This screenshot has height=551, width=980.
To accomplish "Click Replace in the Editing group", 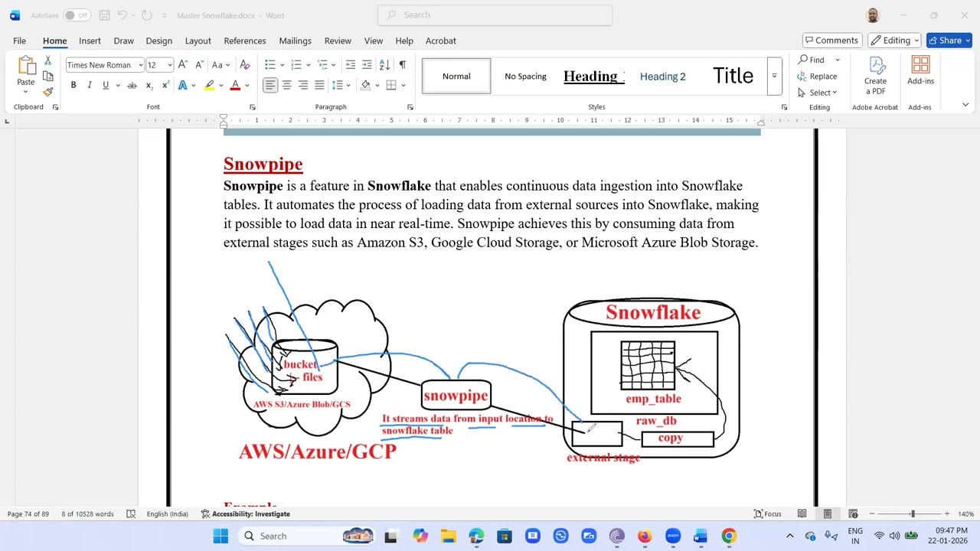I will 817,77.
